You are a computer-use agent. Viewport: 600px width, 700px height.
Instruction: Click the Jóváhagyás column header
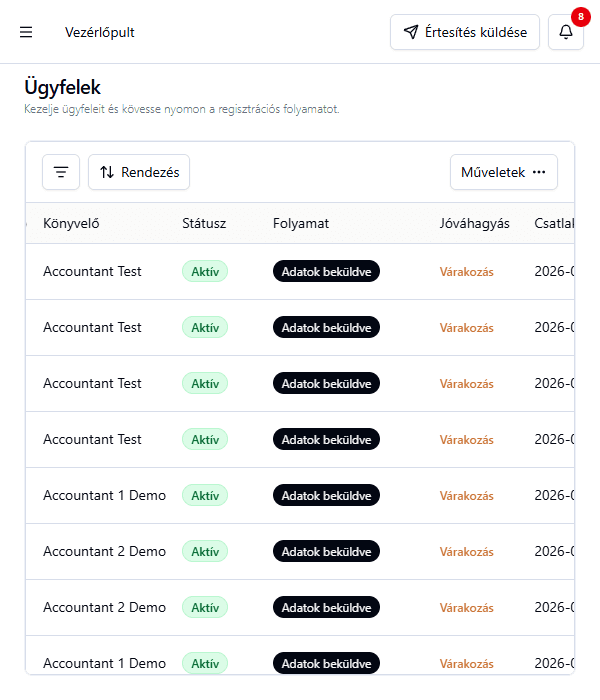click(474, 223)
